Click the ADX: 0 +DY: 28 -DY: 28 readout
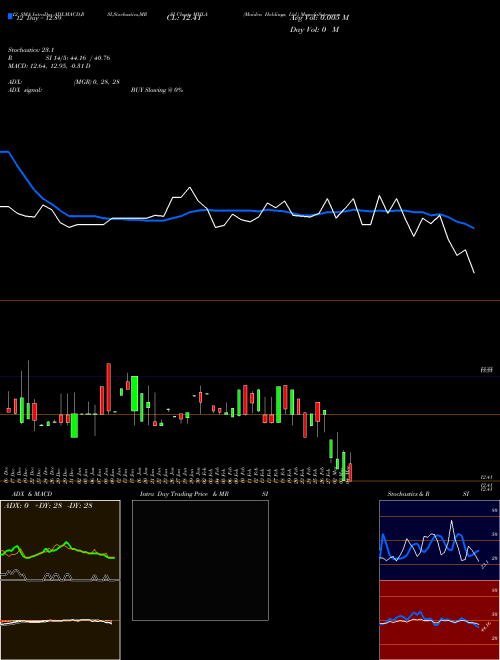The height and width of the screenshot is (660, 500). pyautogui.click(x=48, y=505)
